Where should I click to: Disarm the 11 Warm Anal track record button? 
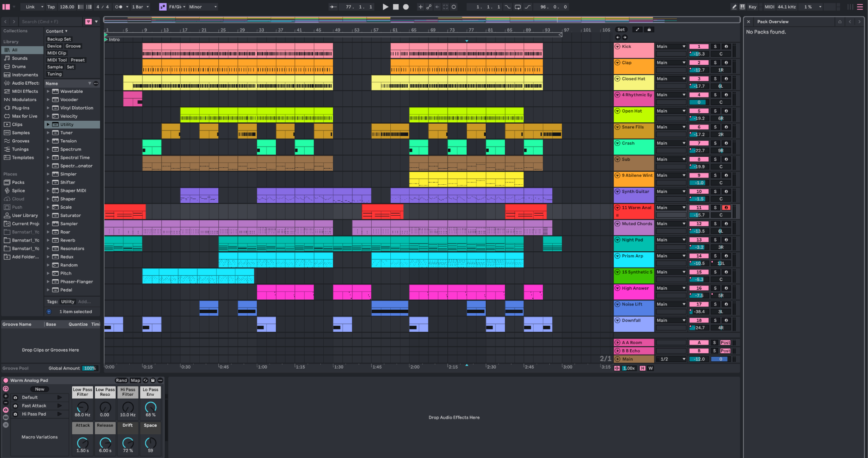[726, 208]
